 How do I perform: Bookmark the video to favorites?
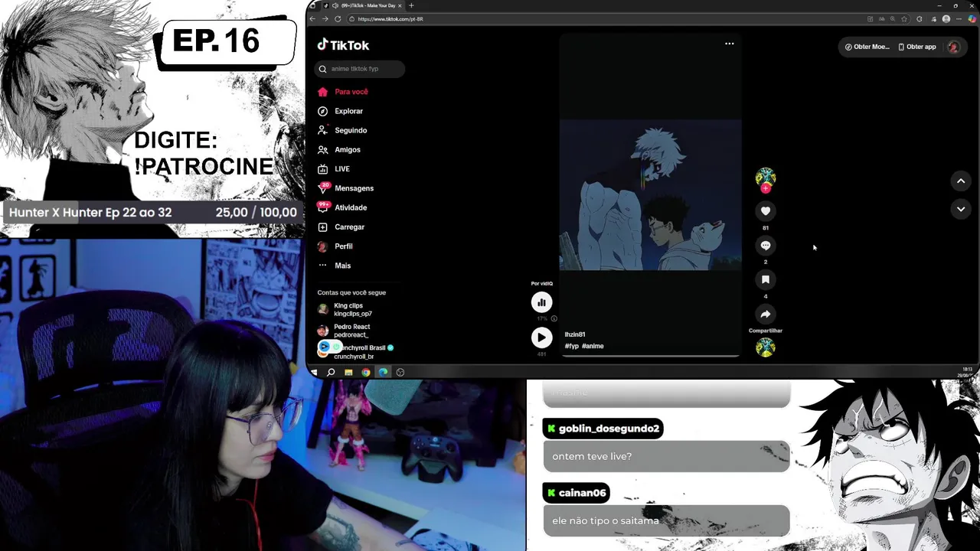[x=766, y=280]
